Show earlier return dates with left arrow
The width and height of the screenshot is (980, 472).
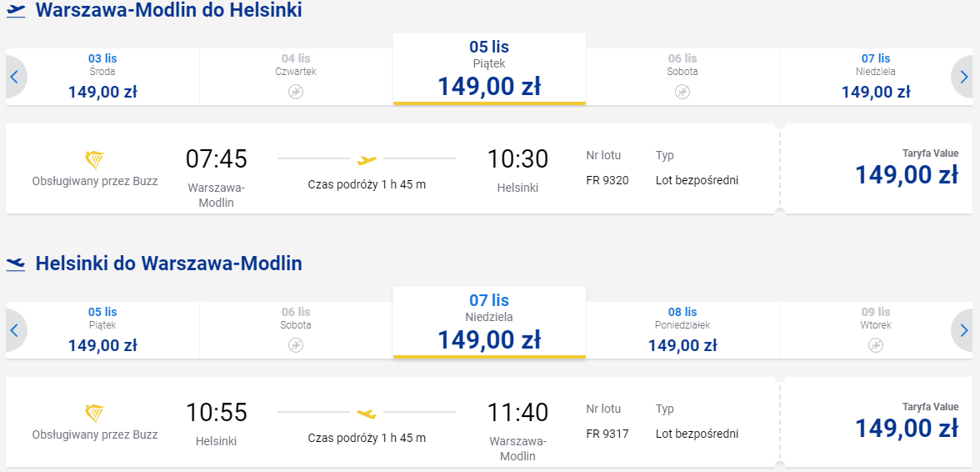pos(15,330)
